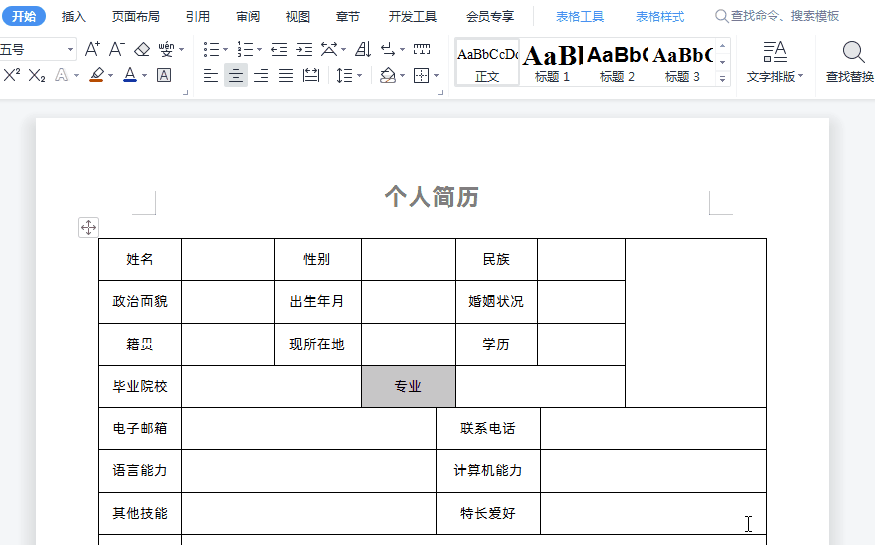Expand borders dropdown arrow
This screenshot has height=545, width=875.
point(436,75)
